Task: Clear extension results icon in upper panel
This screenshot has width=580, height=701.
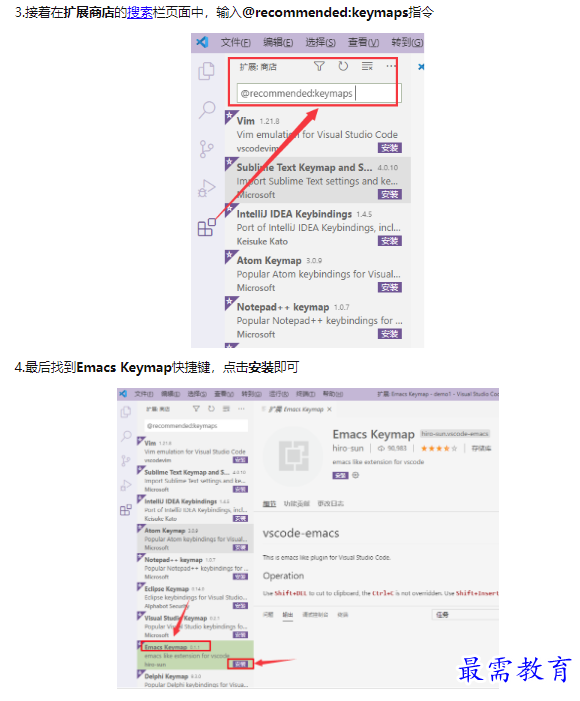Action: point(367,66)
